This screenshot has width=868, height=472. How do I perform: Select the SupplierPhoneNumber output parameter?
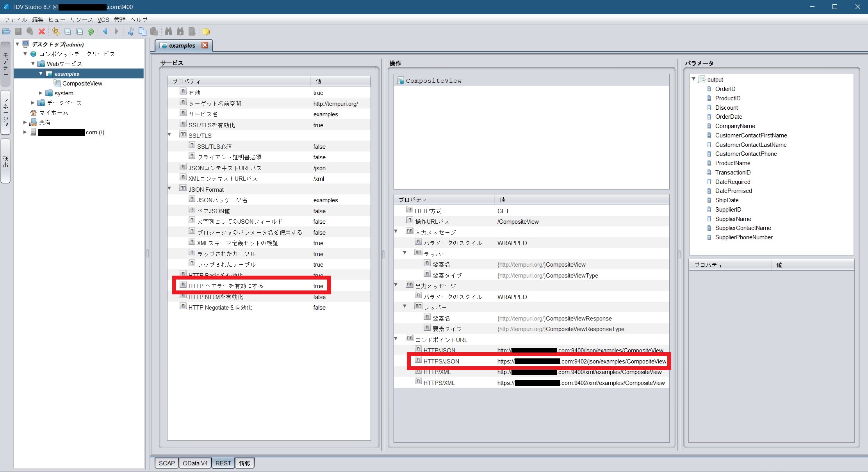(743, 237)
